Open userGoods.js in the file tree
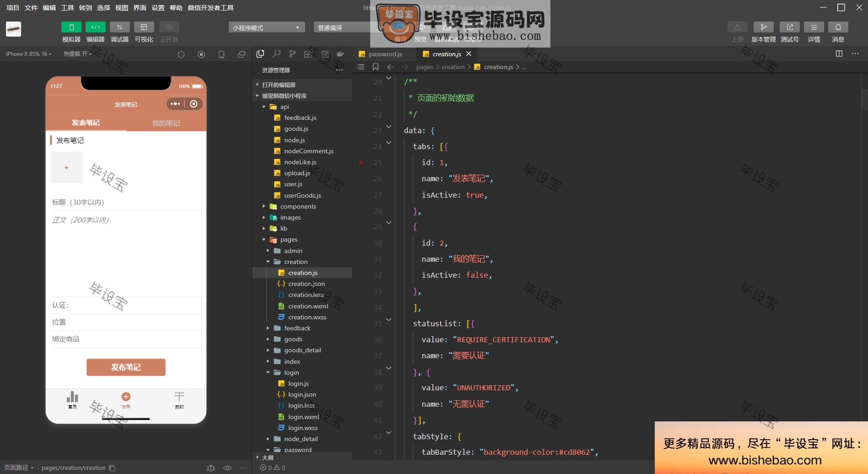Image resolution: width=868 pixels, height=474 pixels. pyautogui.click(x=302, y=195)
